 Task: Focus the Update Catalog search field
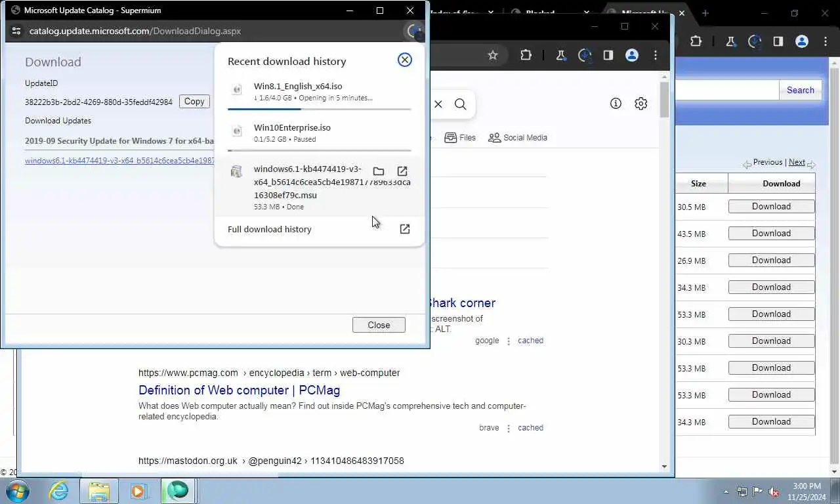tap(727, 90)
